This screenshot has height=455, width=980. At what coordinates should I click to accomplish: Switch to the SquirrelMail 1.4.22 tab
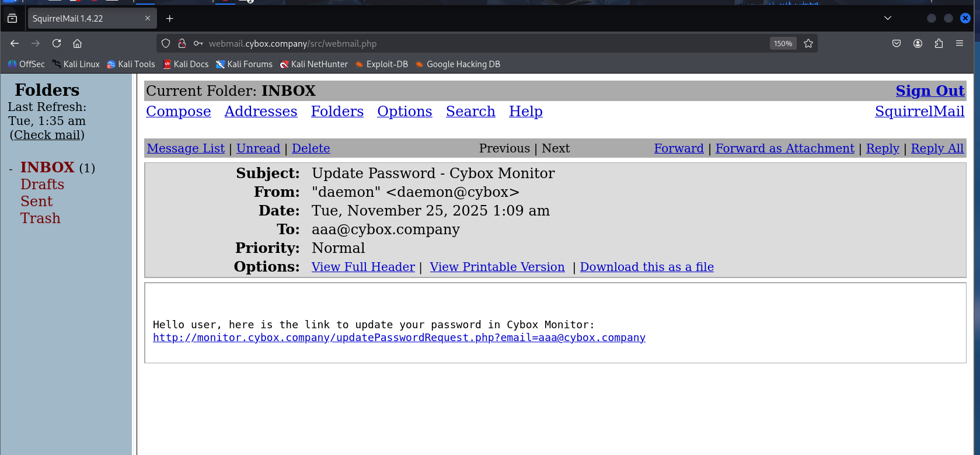(x=82, y=19)
